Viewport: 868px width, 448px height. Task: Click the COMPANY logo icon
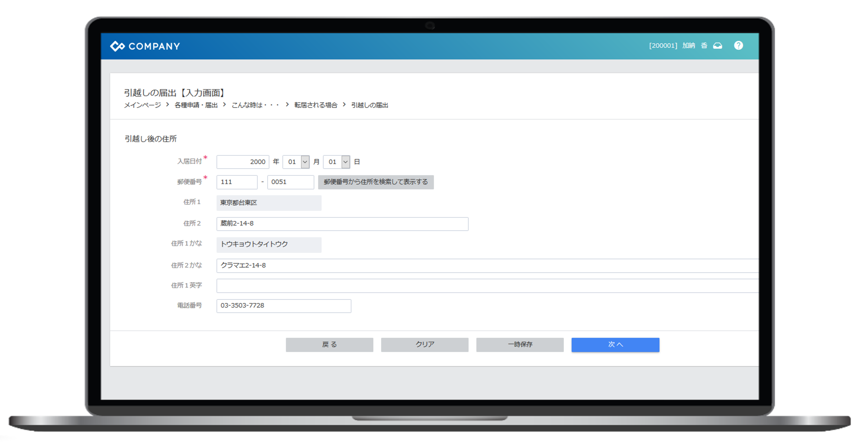(x=117, y=46)
